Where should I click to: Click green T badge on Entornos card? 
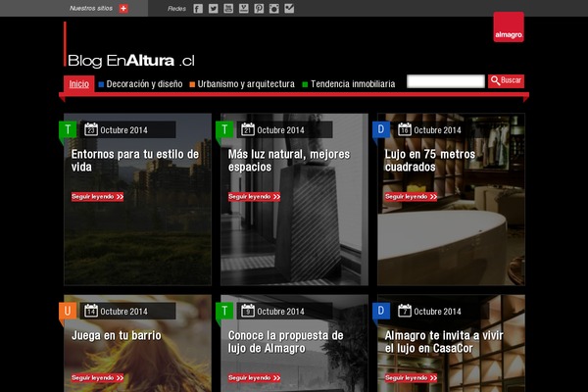[x=68, y=129]
